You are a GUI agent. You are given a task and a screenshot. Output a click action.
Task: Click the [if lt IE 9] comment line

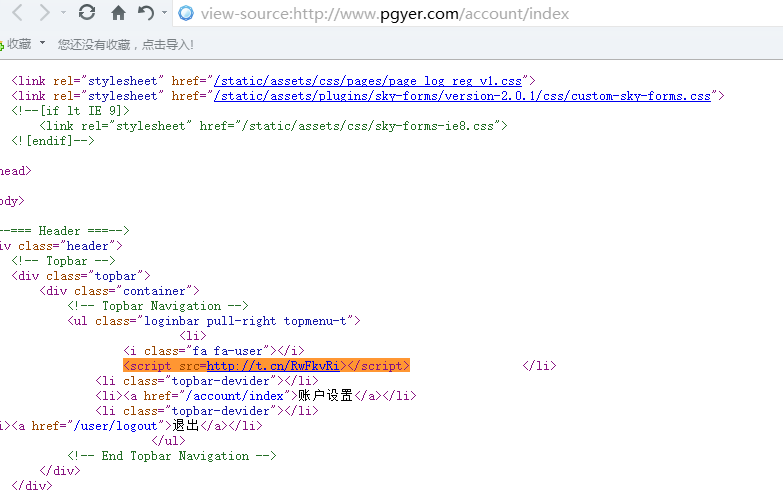pyautogui.click(x=70, y=111)
